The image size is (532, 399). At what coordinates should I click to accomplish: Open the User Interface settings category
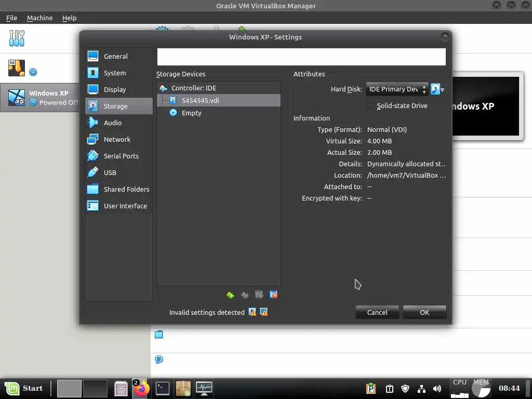coord(119,206)
